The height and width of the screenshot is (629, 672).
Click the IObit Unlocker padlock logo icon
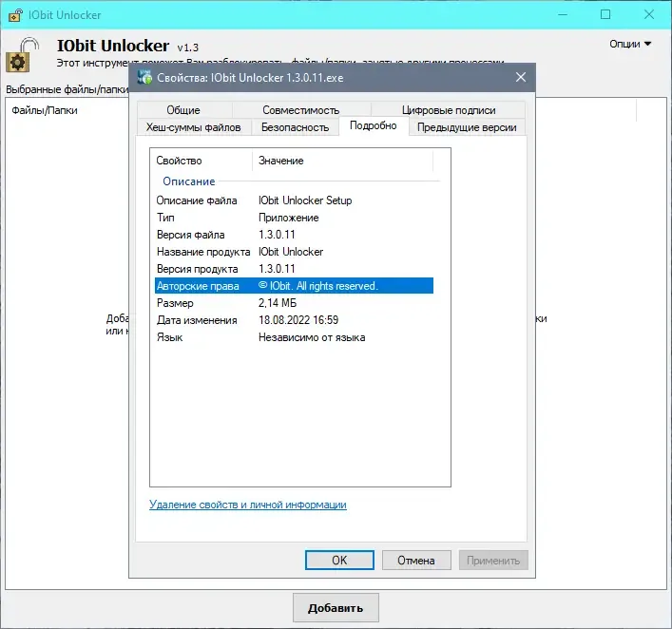point(22,55)
